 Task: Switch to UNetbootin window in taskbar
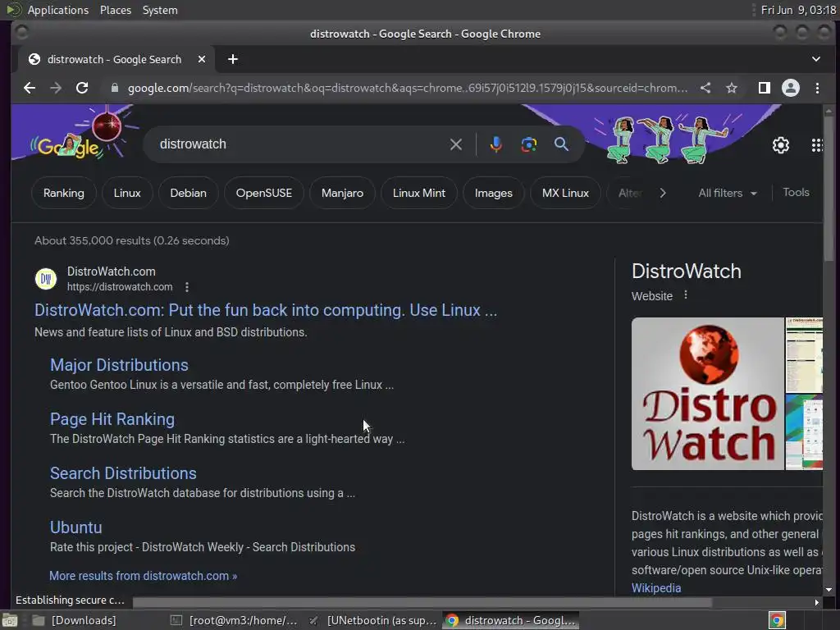tap(373, 620)
